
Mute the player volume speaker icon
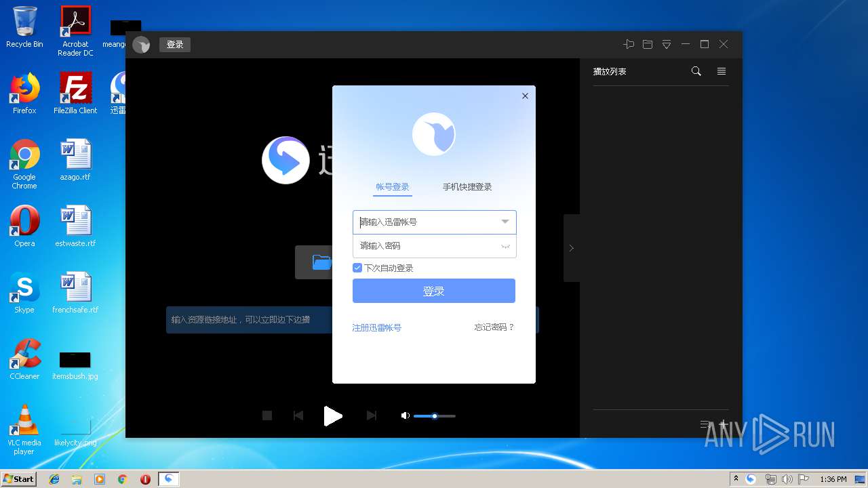(x=406, y=415)
